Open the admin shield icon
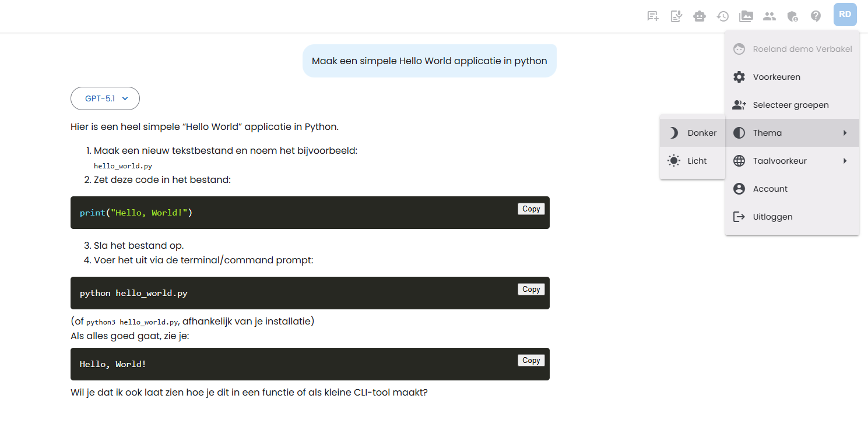This screenshot has width=868, height=441. [x=793, y=16]
